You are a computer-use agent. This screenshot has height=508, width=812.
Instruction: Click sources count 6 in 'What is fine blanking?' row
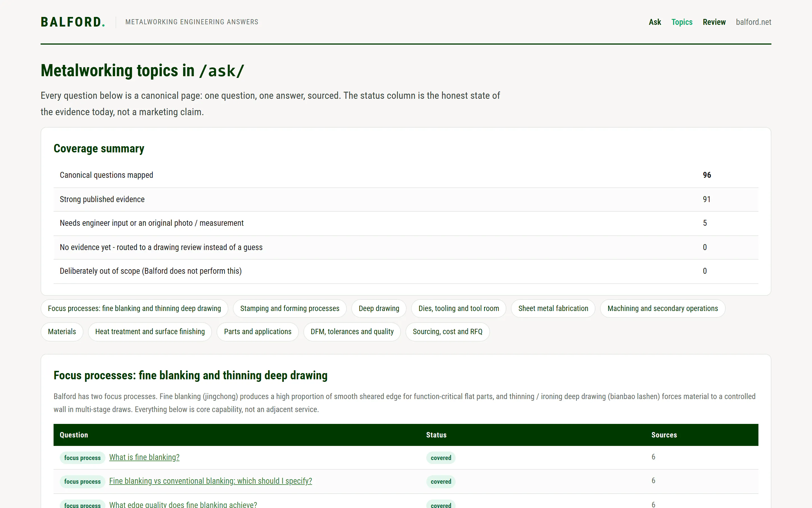(x=653, y=457)
